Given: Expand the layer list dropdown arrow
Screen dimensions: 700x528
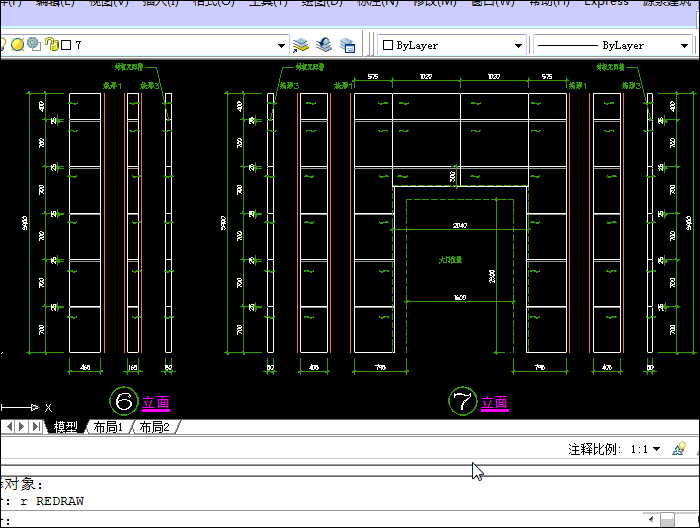Looking at the screenshot, I should click(282, 45).
